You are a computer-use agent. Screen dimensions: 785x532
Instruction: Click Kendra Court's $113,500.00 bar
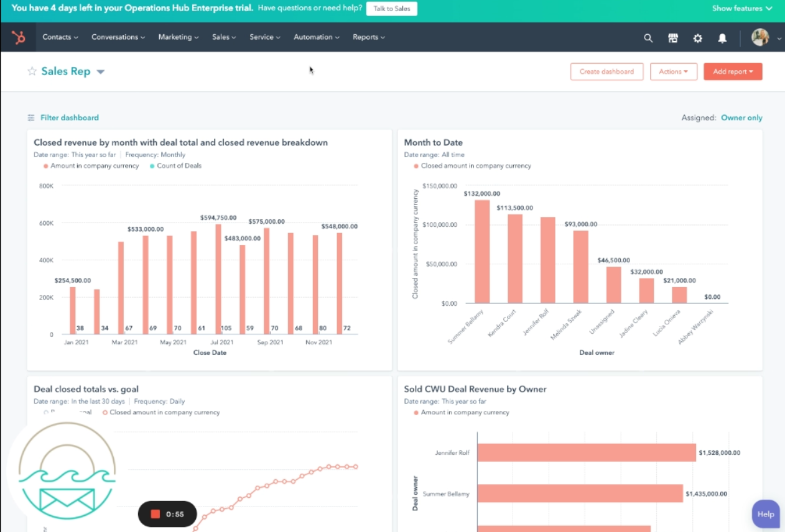click(x=515, y=259)
